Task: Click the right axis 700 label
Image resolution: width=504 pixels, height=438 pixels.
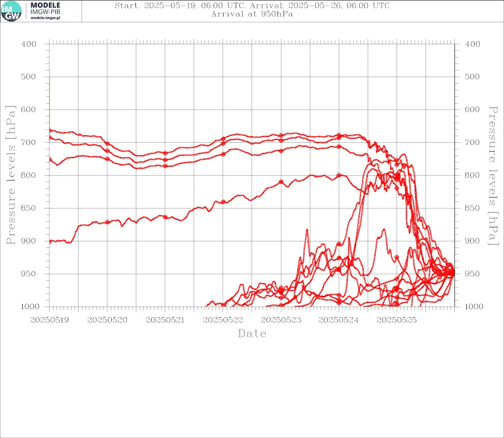Action: 472,142
